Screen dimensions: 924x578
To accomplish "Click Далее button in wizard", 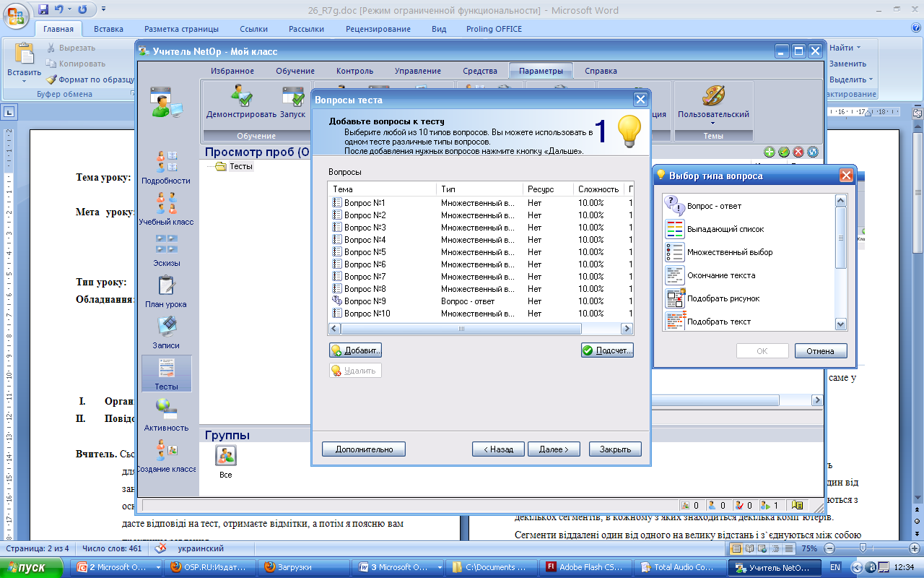I will click(554, 449).
